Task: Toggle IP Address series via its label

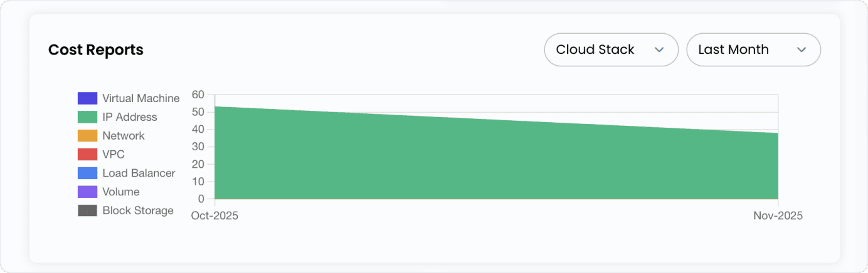Action: click(130, 117)
